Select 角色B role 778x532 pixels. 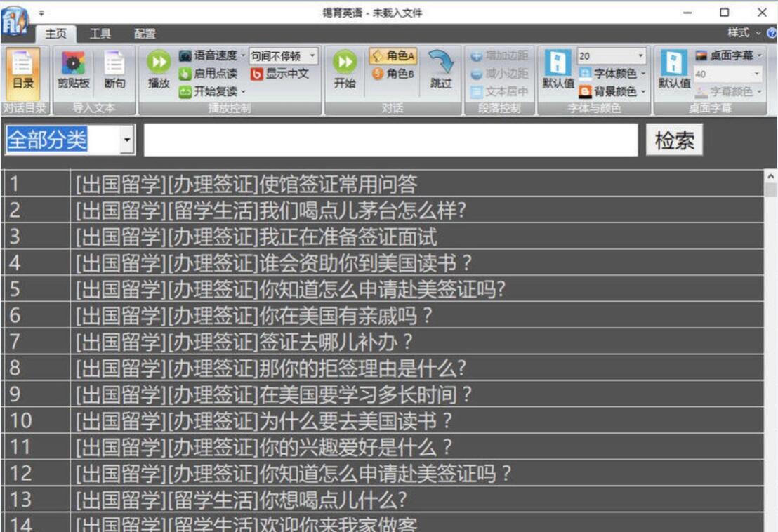point(393,74)
